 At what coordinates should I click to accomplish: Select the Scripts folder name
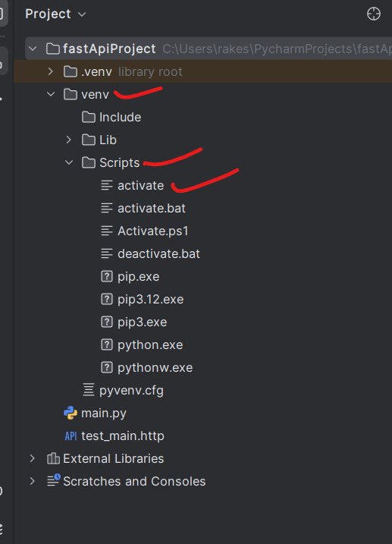point(120,162)
